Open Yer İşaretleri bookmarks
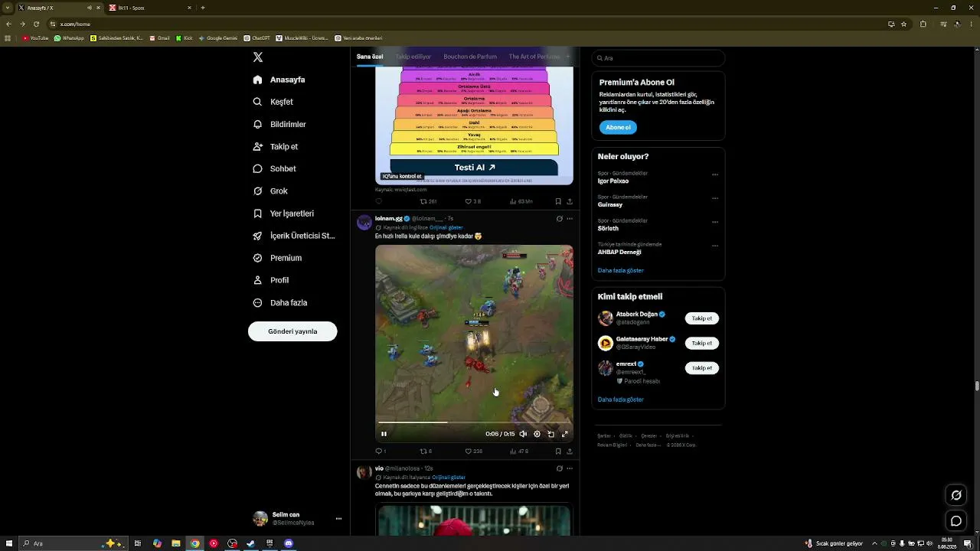 click(x=283, y=214)
